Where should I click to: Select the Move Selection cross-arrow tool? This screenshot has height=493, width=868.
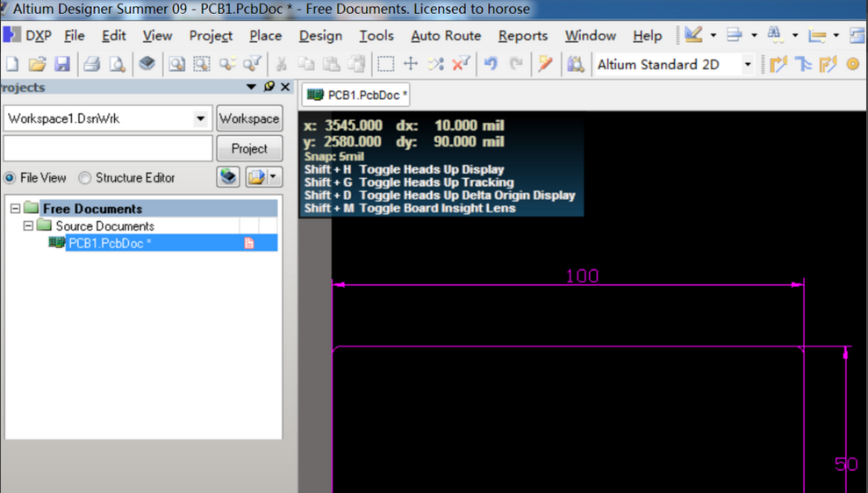pyautogui.click(x=410, y=64)
